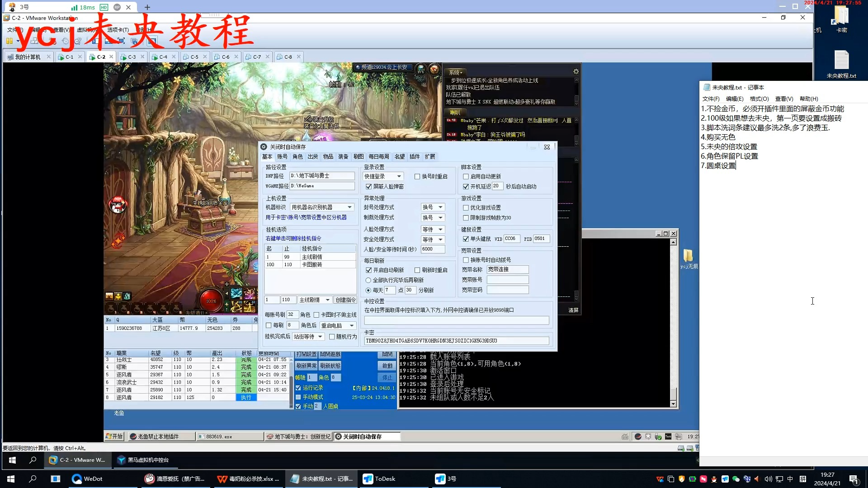
Task: Open the 未央教程.txt desktop file icon
Action: [841, 64]
